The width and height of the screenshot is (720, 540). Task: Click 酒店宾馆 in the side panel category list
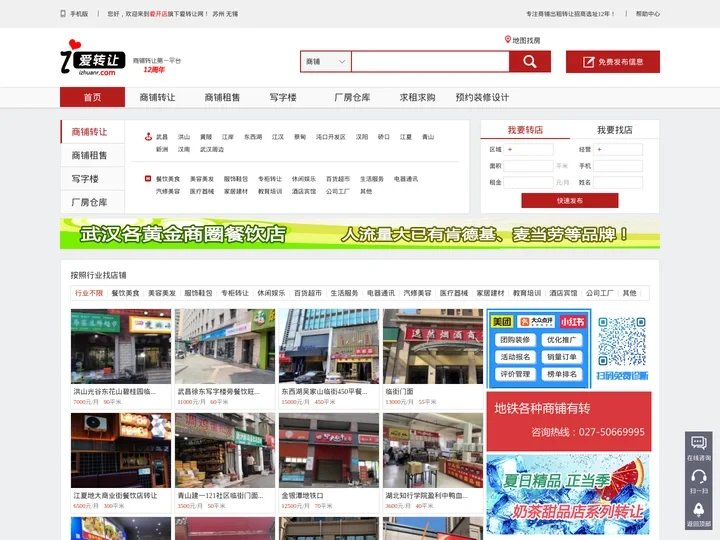pos(304,191)
